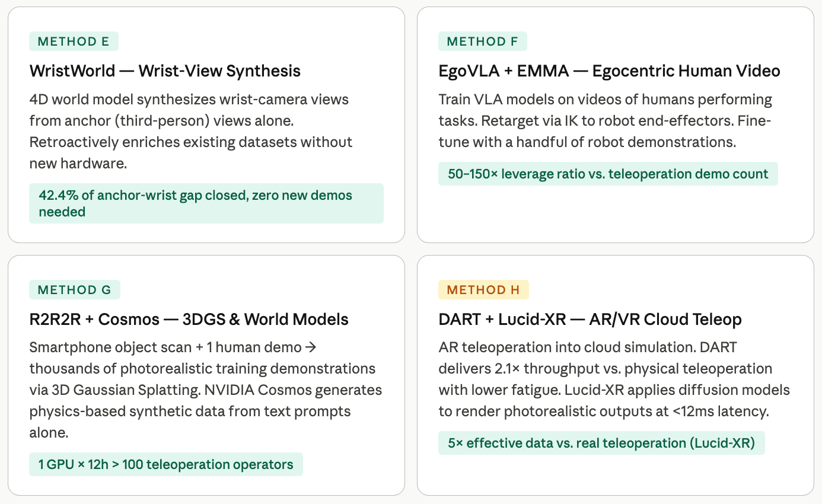The width and height of the screenshot is (822, 504).
Task: Click the orange METHOD H badge
Action: [x=483, y=290]
